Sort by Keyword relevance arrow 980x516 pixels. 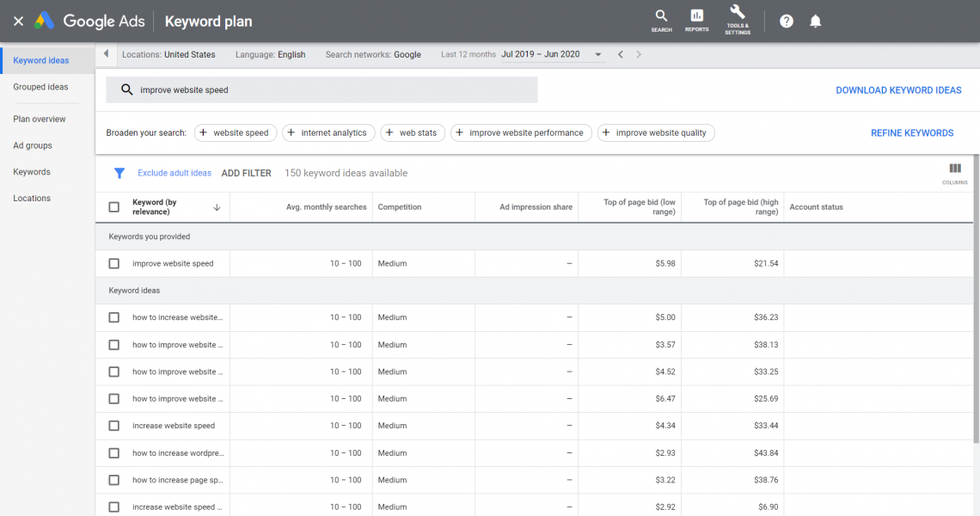click(x=217, y=207)
